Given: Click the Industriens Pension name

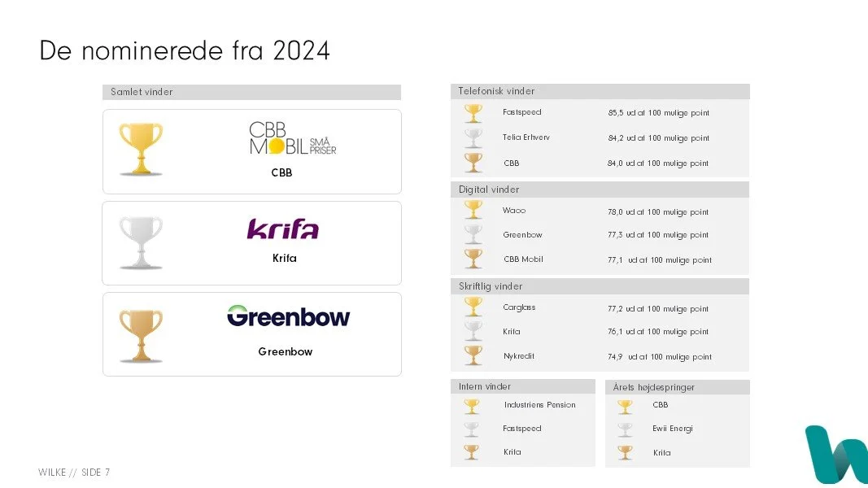Looking at the screenshot, I should tap(539, 404).
